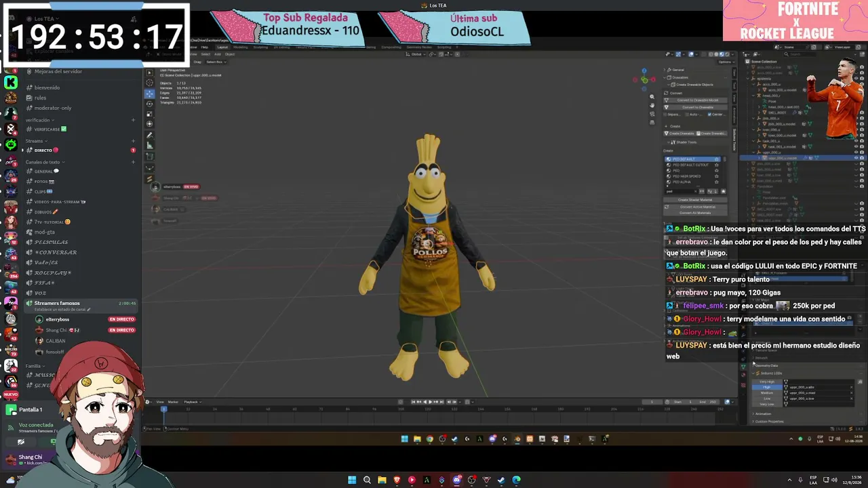Click the Convert to Drawable Model button
This screenshot has height=488, width=868.
696,100
